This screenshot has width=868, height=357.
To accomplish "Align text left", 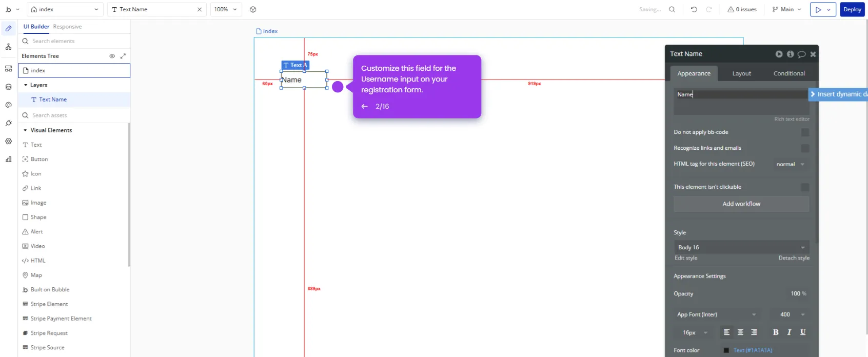I will (726, 332).
